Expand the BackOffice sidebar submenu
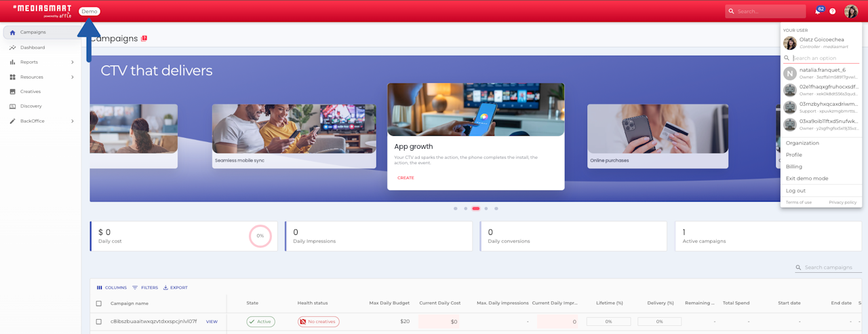 73,121
